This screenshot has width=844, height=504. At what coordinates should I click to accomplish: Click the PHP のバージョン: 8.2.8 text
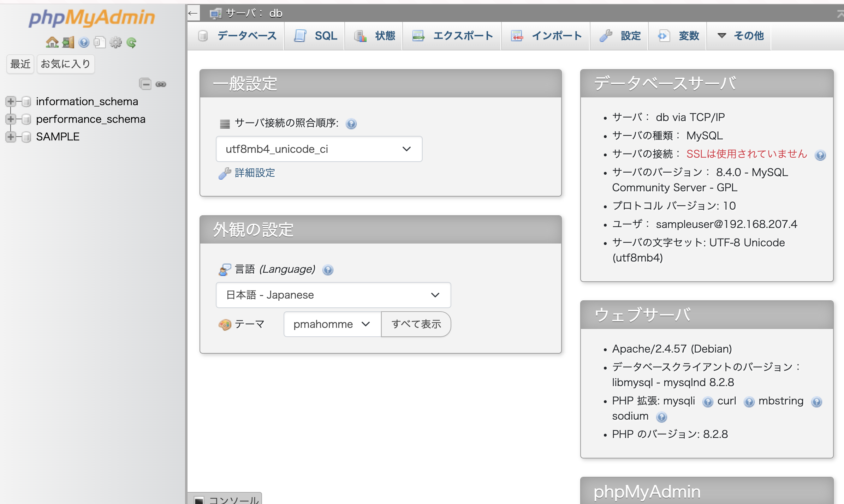coord(670,434)
